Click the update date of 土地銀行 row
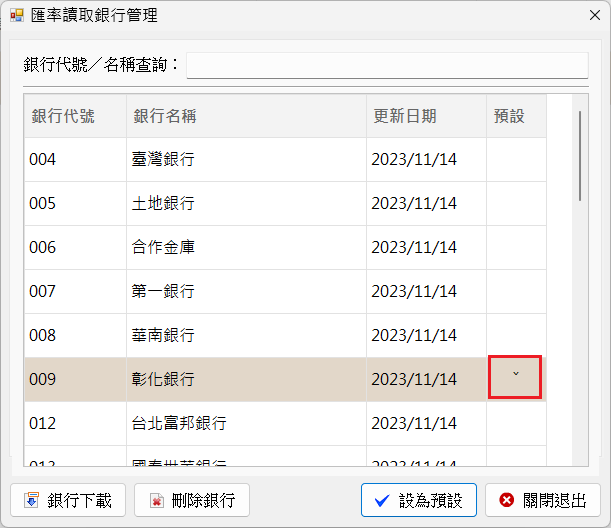This screenshot has height=528, width=611. point(414,203)
